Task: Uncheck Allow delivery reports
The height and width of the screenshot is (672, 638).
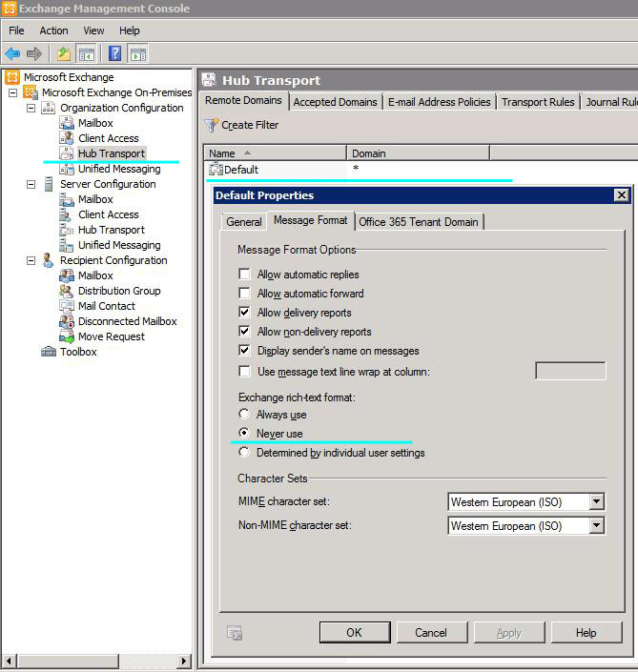Action: pyautogui.click(x=244, y=312)
